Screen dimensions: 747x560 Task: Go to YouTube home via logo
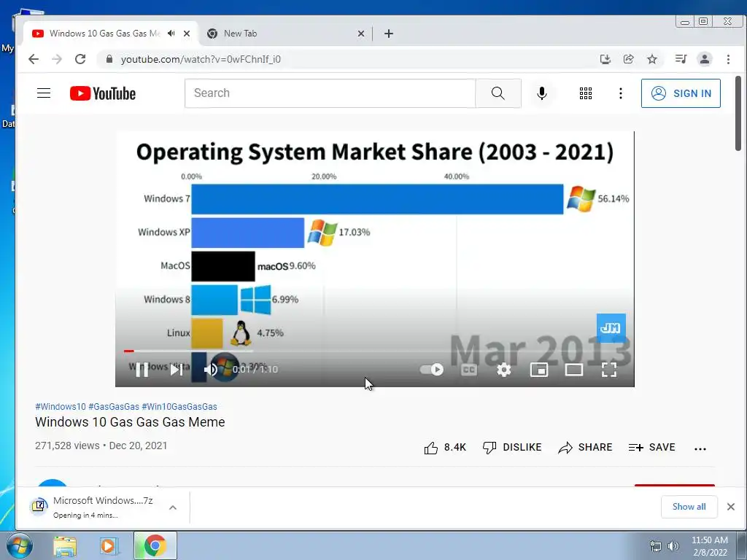point(103,93)
